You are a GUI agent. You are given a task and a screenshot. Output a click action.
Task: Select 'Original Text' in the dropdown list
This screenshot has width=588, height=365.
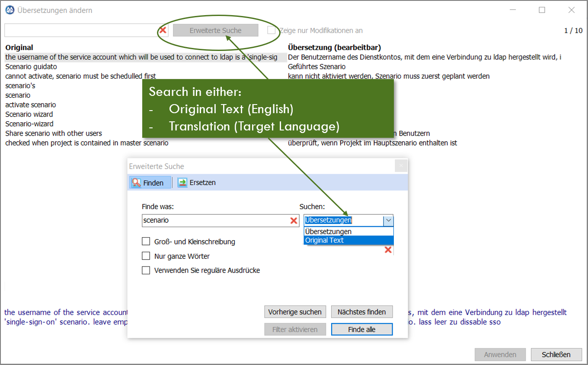[x=348, y=240]
